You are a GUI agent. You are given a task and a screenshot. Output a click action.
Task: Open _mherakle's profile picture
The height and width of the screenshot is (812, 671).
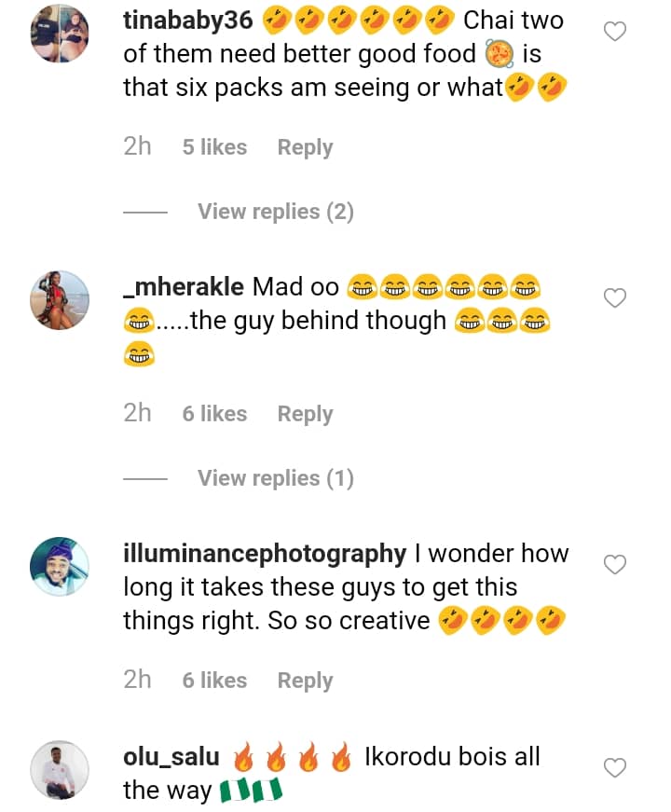[x=60, y=300]
